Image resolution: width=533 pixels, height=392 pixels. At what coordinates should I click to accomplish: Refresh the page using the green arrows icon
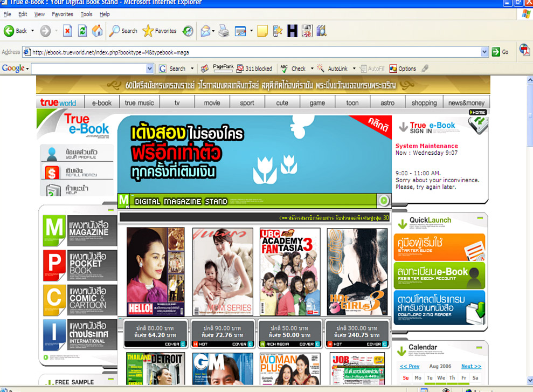(x=82, y=31)
